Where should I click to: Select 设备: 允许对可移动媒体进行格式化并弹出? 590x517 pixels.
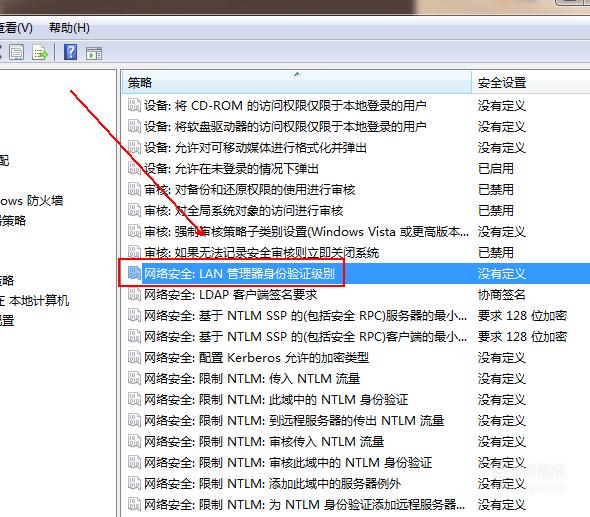point(255,147)
